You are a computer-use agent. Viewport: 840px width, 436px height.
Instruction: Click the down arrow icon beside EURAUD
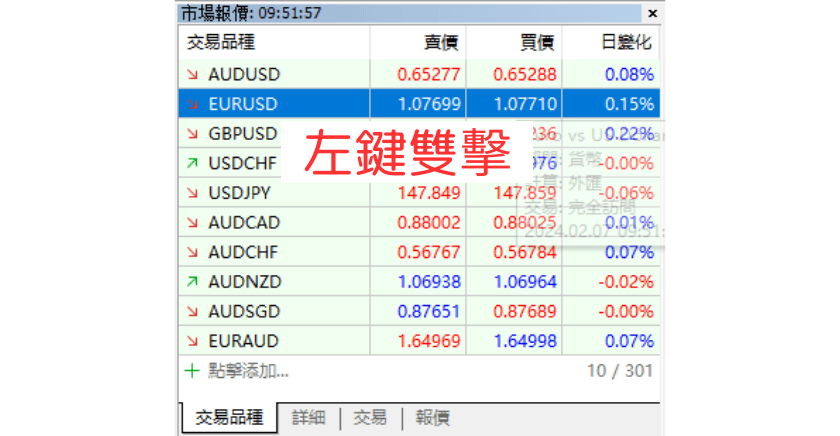(x=192, y=341)
